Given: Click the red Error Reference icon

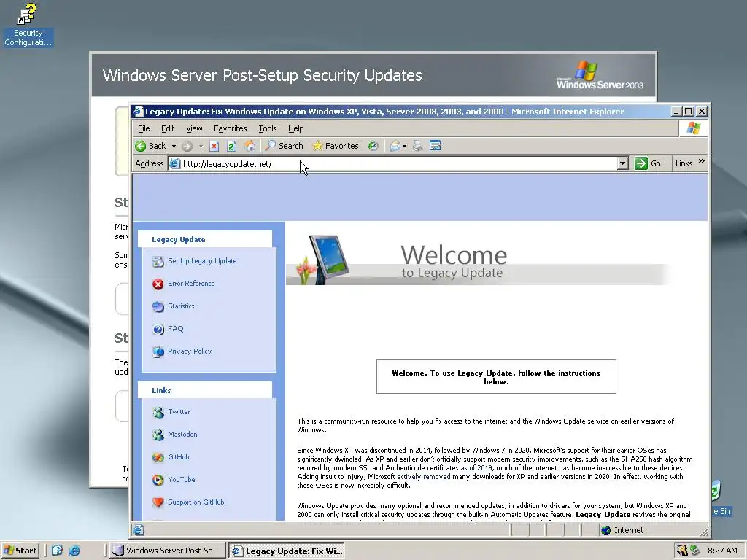Looking at the screenshot, I should (158, 284).
